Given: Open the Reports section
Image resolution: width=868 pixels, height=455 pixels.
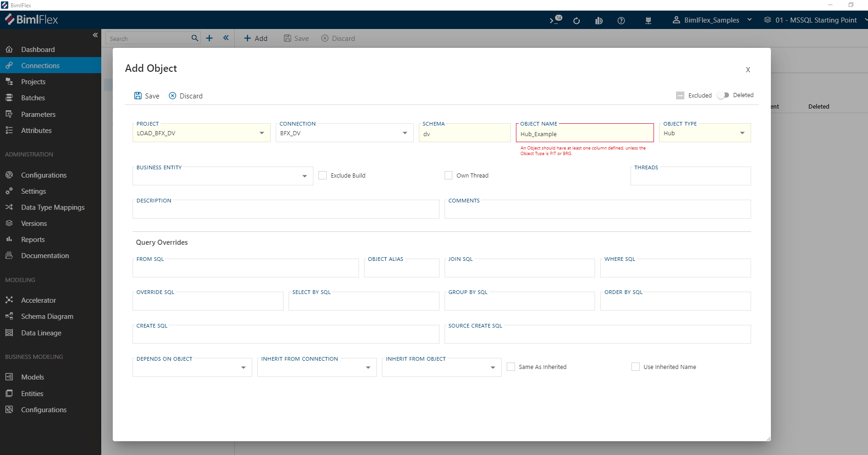Looking at the screenshot, I should click(x=33, y=239).
